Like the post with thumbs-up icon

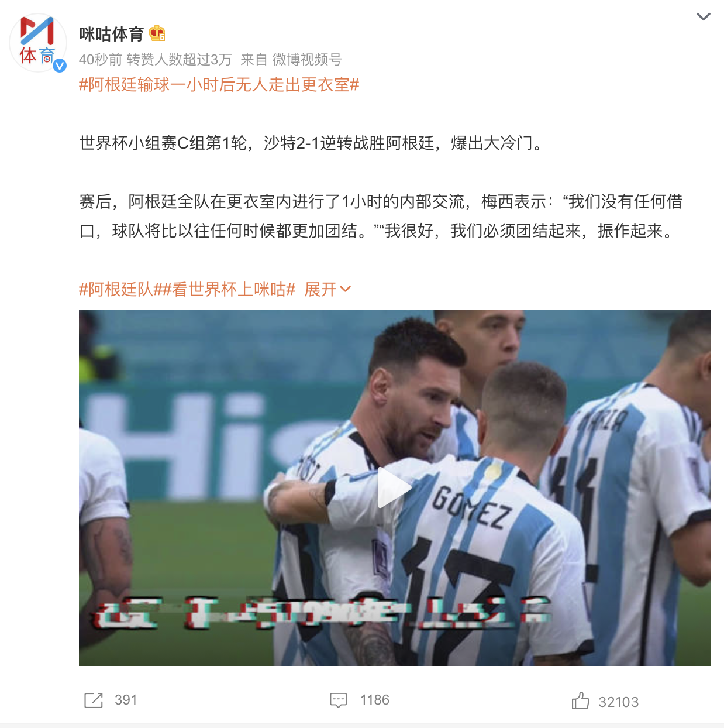pyautogui.click(x=580, y=700)
